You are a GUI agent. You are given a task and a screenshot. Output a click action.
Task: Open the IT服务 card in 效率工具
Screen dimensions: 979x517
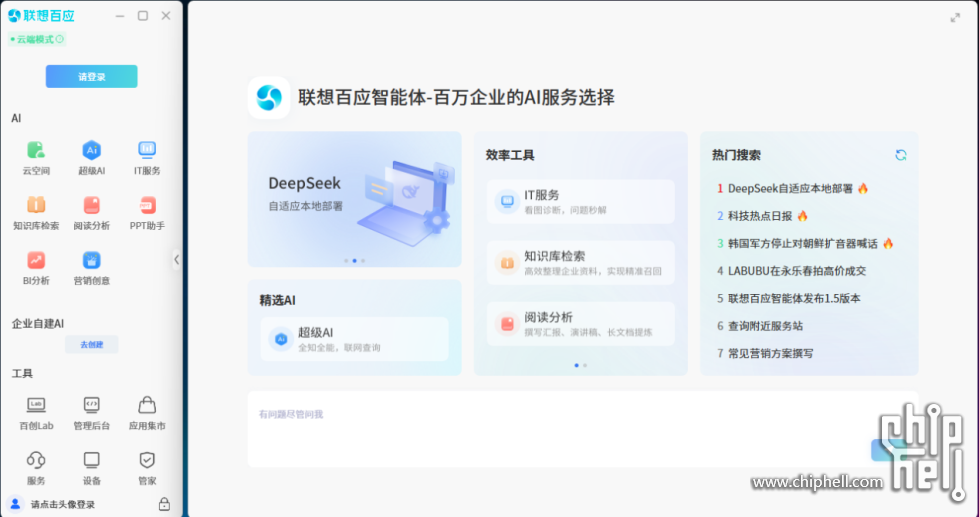pos(581,202)
